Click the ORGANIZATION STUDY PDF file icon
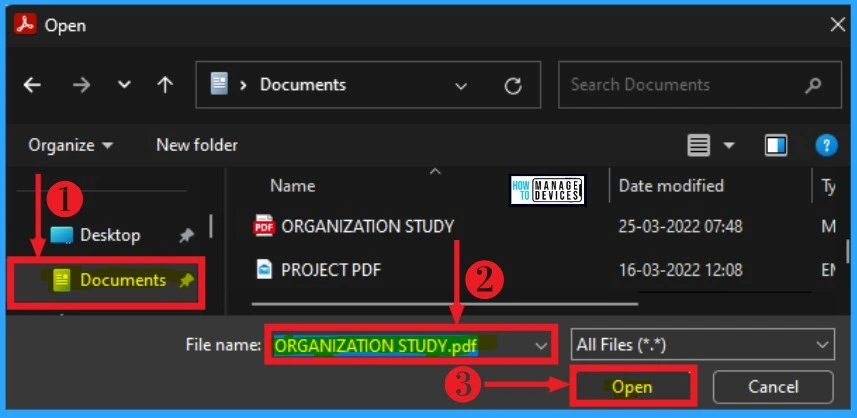 [x=264, y=226]
